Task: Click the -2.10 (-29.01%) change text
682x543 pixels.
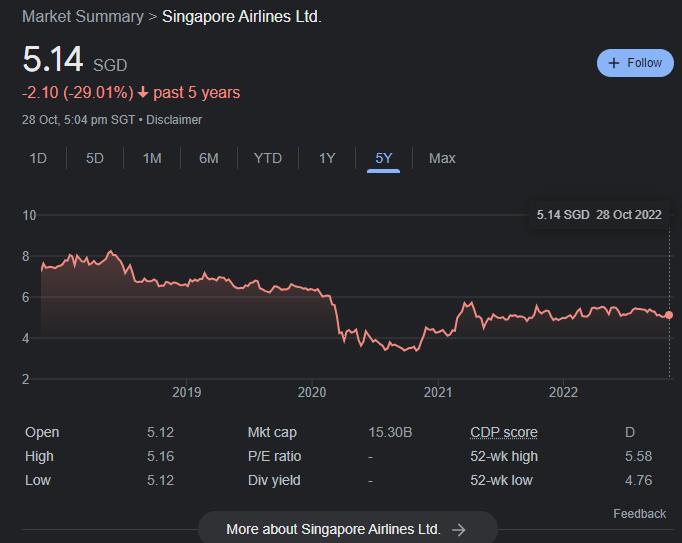Action: point(77,93)
